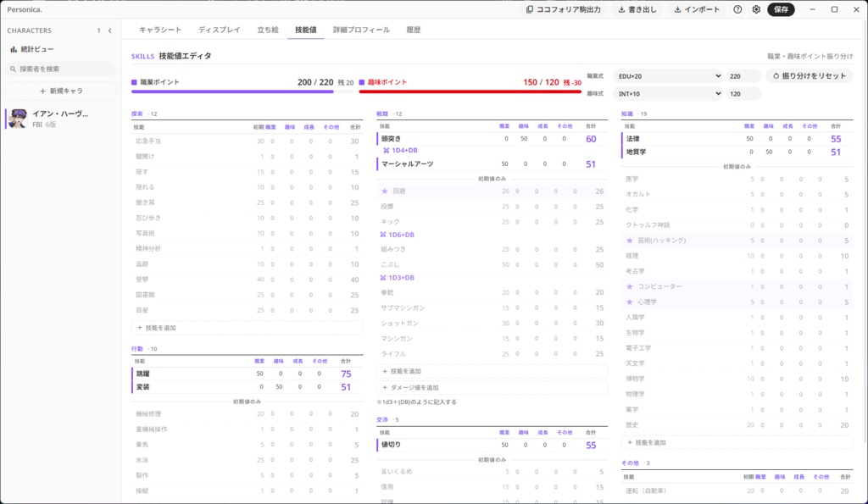Click the 保存 save button

[x=781, y=9]
